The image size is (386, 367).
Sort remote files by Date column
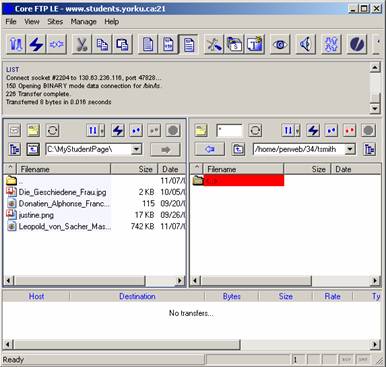tap(356, 169)
